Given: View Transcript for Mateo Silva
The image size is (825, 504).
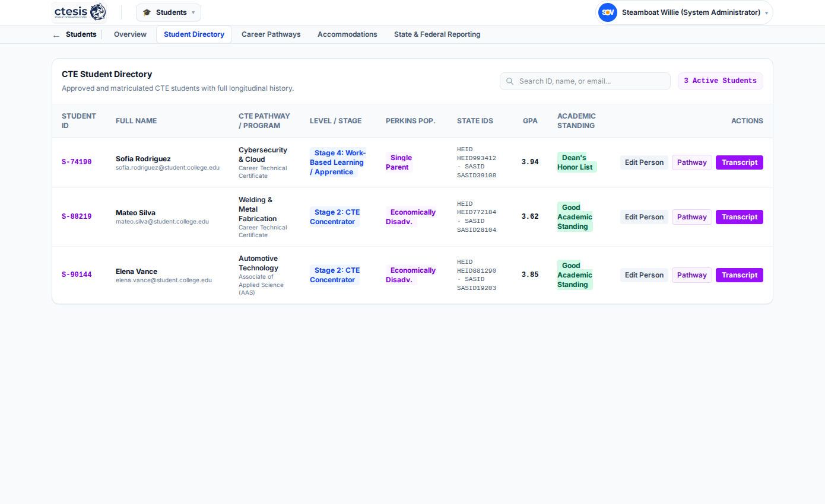Looking at the screenshot, I should 740,217.
